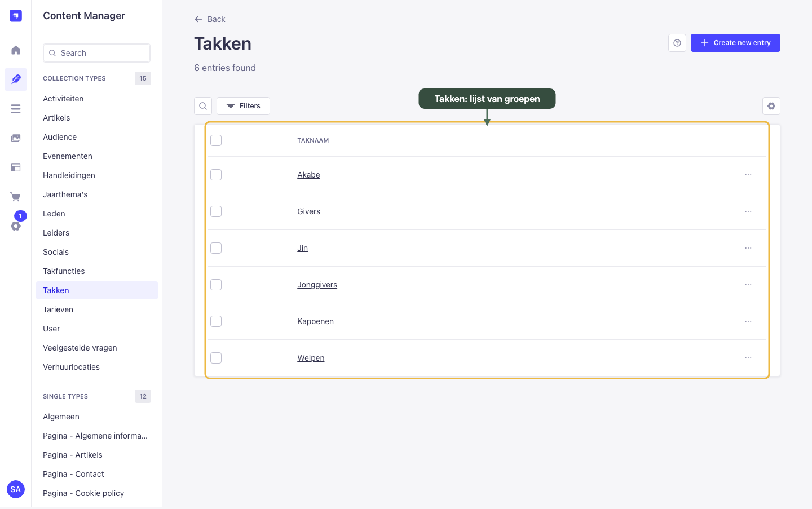
Task: Open the view configuration gear icon
Action: click(771, 106)
